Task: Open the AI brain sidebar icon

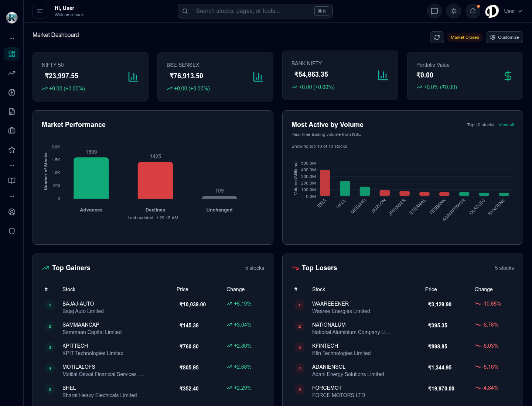Action: (12, 92)
